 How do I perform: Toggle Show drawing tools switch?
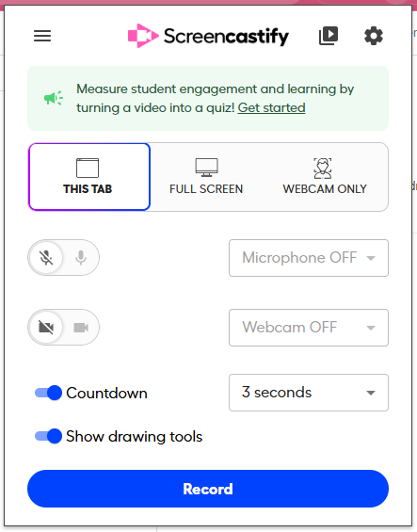49,436
